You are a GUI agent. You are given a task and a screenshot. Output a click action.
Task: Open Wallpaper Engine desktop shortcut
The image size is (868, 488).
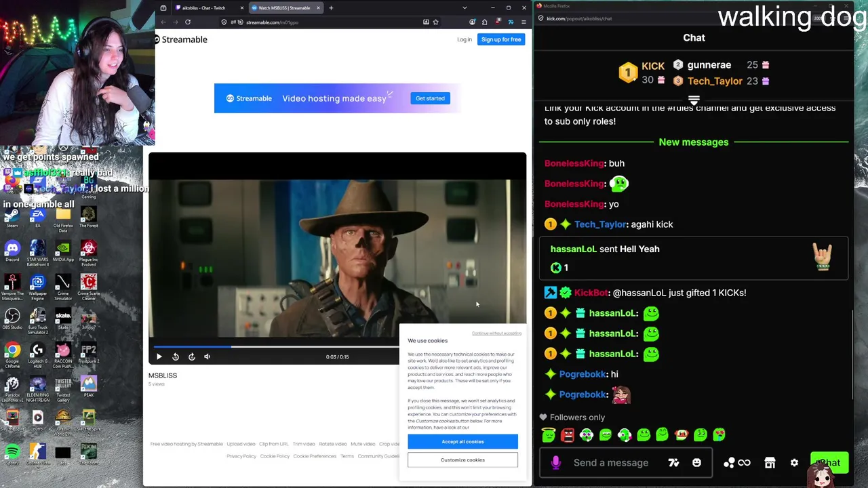pos(37,287)
